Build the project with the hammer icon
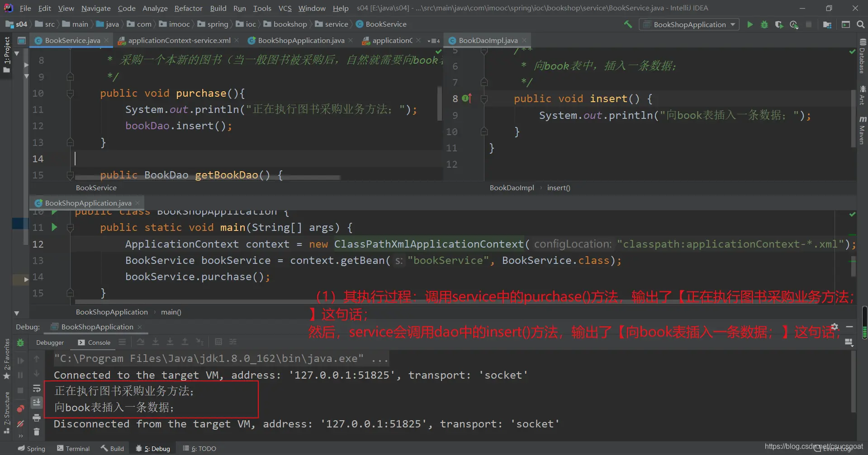The width and height of the screenshot is (868, 455). click(628, 24)
